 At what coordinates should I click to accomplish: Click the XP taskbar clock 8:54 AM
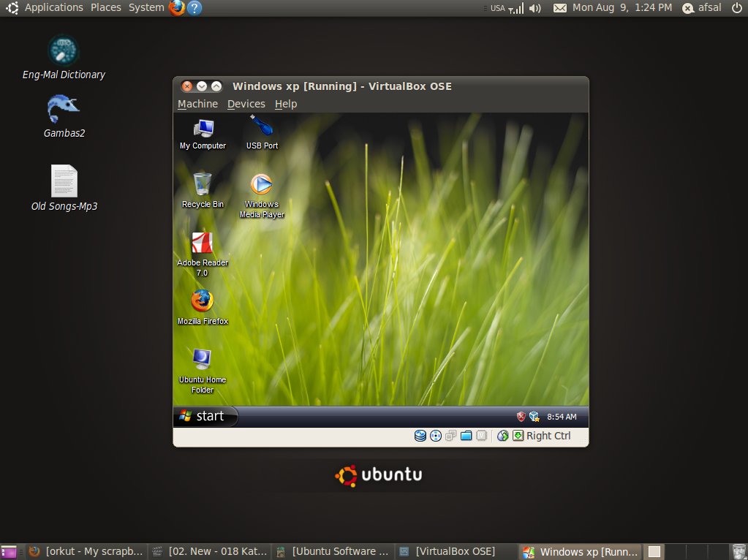coord(562,417)
